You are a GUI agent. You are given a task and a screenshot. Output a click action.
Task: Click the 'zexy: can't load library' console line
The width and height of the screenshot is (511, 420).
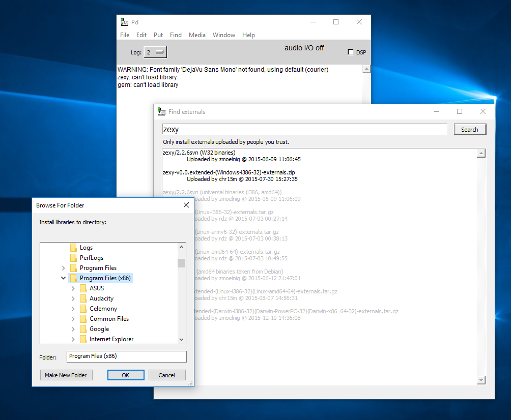(147, 77)
